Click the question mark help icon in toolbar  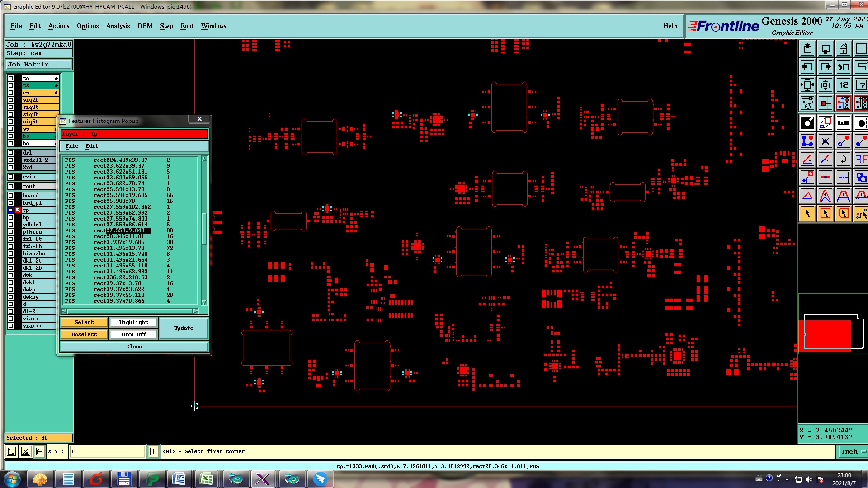coord(861,85)
